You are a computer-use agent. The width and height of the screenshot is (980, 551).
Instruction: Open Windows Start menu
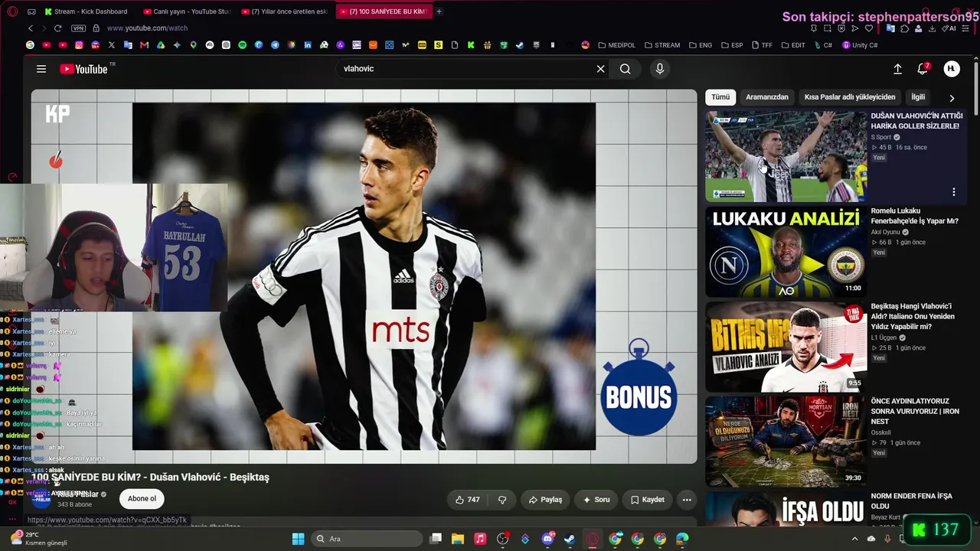pyautogui.click(x=299, y=539)
